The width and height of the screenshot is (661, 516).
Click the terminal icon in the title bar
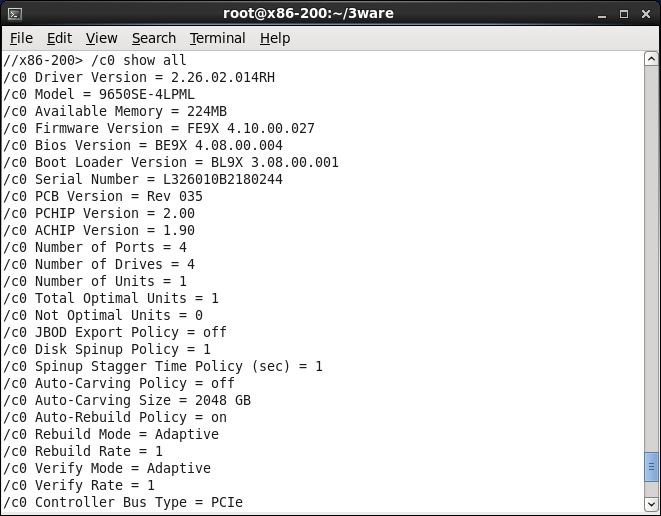pyautogui.click(x=14, y=13)
